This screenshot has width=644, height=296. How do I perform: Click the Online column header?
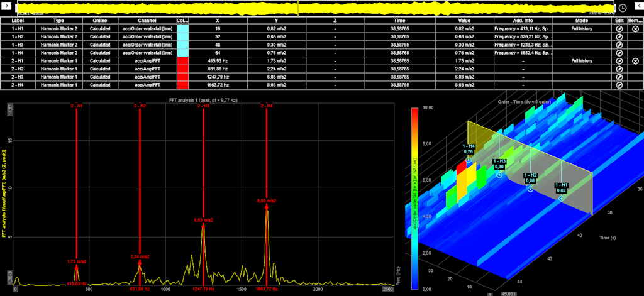(100, 21)
